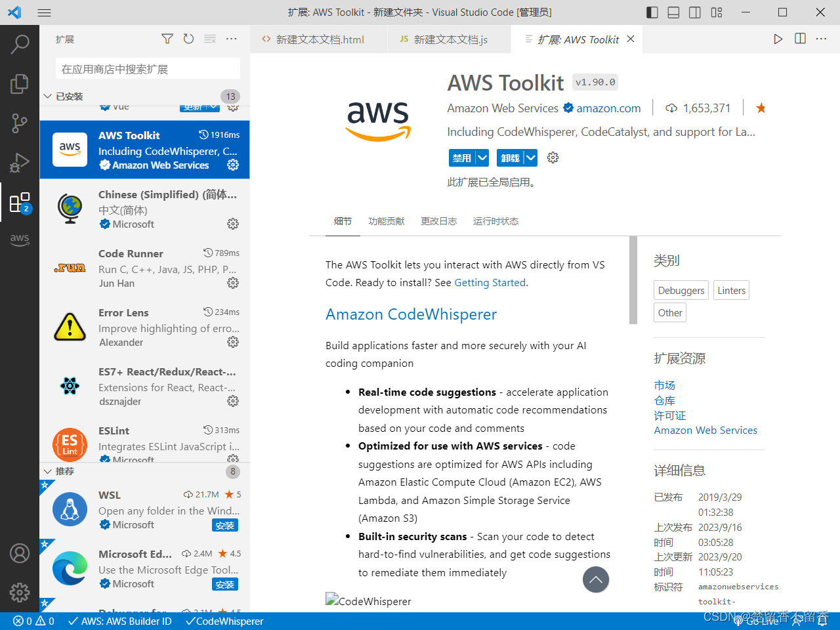The width and height of the screenshot is (840, 630).
Task: Click the Other category tag
Action: coord(670,312)
